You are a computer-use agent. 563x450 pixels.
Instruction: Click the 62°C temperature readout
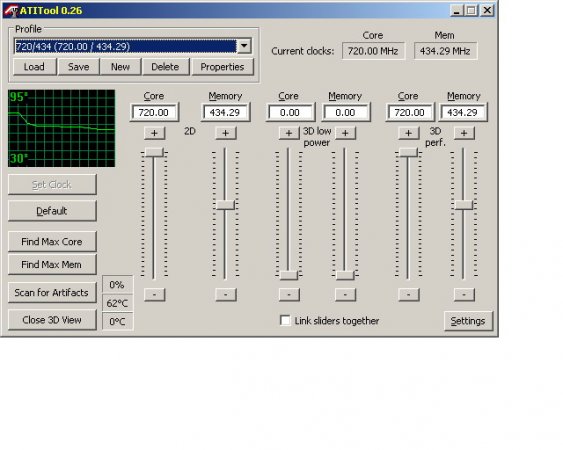(117, 303)
